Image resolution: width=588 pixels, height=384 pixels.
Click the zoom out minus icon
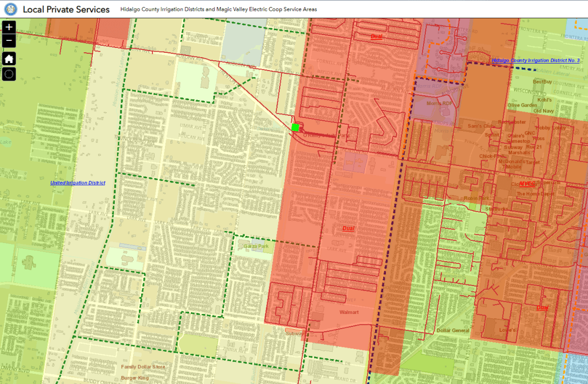[x=8, y=39]
